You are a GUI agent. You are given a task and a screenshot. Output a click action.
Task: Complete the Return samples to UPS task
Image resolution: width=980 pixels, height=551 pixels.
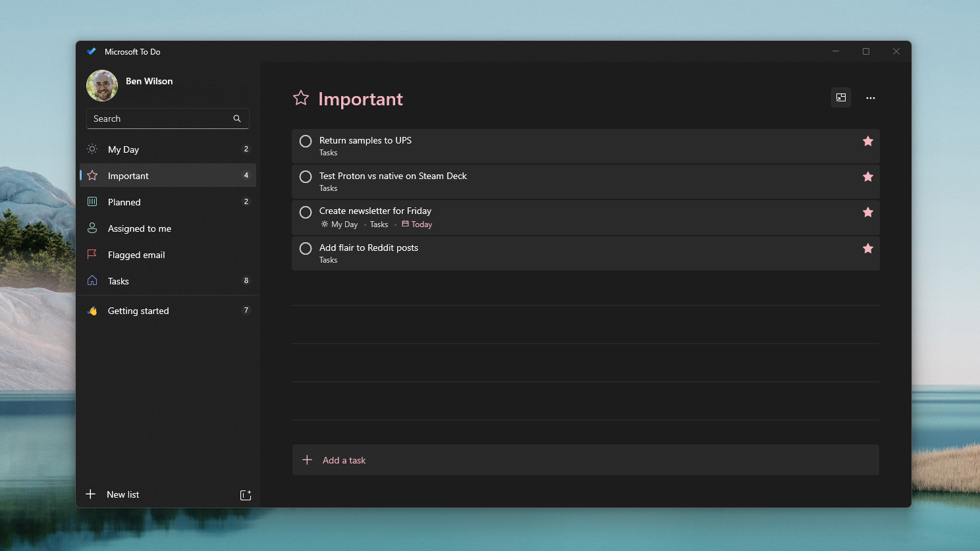pos(306,141)
